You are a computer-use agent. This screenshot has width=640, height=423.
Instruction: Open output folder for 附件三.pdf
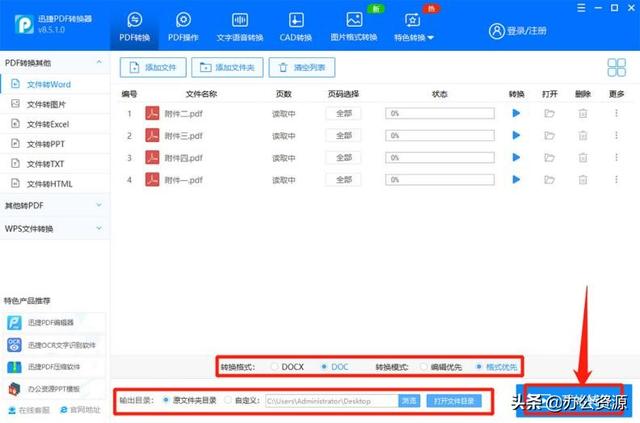549,135
